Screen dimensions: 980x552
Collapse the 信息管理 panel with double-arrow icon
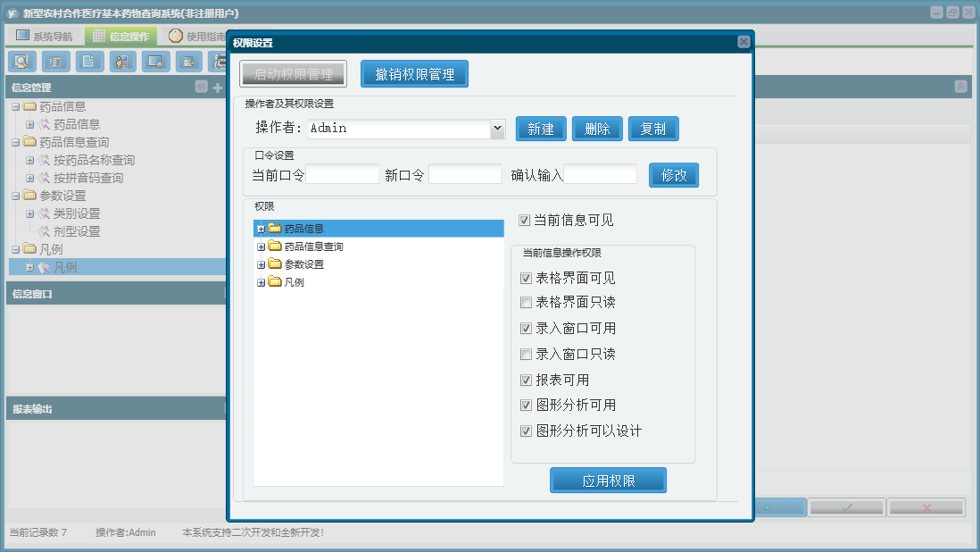coord(201,87)
